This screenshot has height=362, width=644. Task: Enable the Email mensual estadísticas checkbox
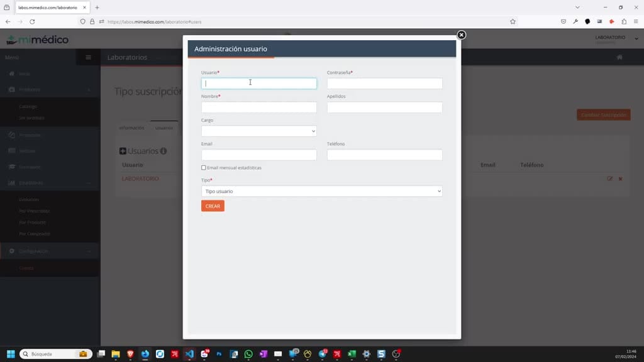click(x=204, y=167)
